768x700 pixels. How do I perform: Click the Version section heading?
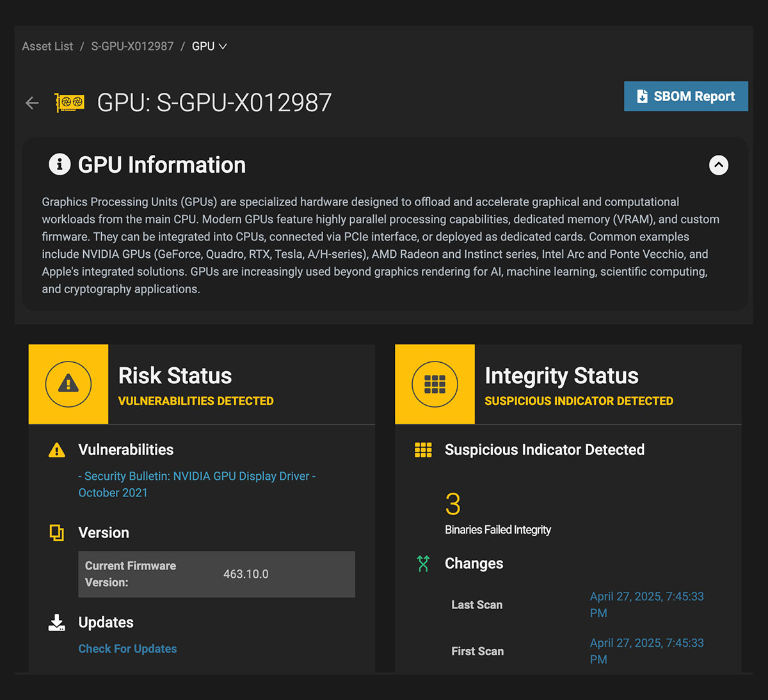[104, 532]
